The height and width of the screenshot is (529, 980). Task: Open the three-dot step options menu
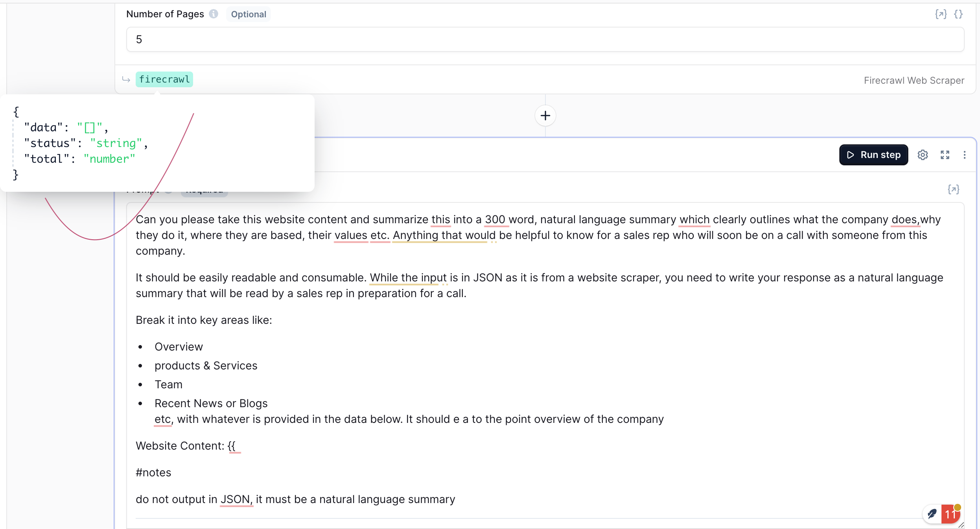coord(964,155)
